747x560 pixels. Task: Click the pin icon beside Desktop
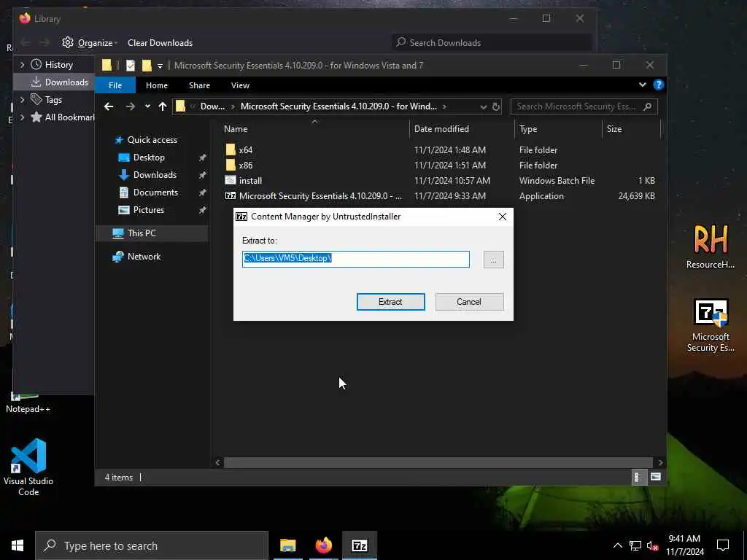[203, 157]
